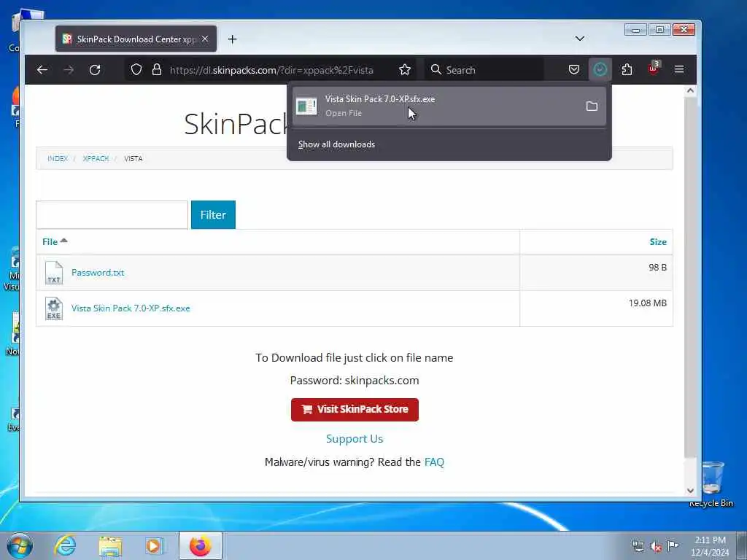This screenshot has width=747, height=560.
Task: Open Windows Media Player from taskbar
Action: [x=155, y=546]
